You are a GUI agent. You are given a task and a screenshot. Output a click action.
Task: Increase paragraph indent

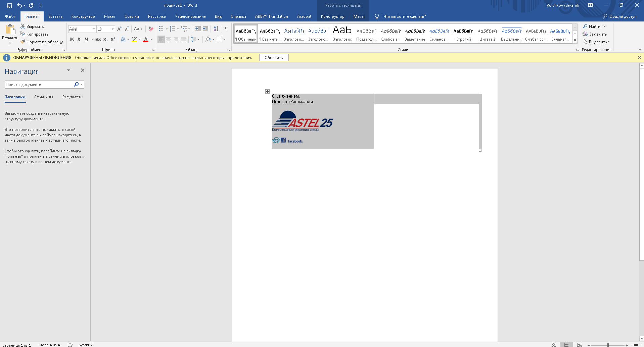click(x=205, y=29)
